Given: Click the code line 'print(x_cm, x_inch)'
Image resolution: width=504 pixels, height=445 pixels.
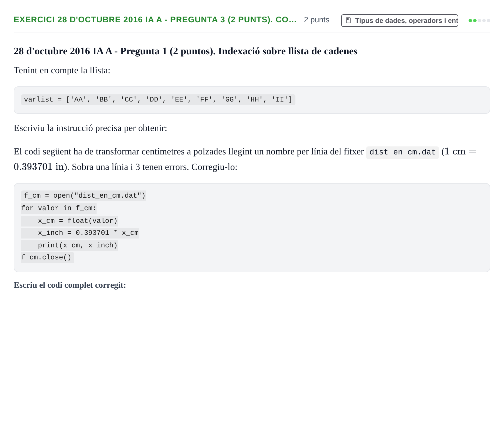Looking at the screenshot, I should click(69, 245).
